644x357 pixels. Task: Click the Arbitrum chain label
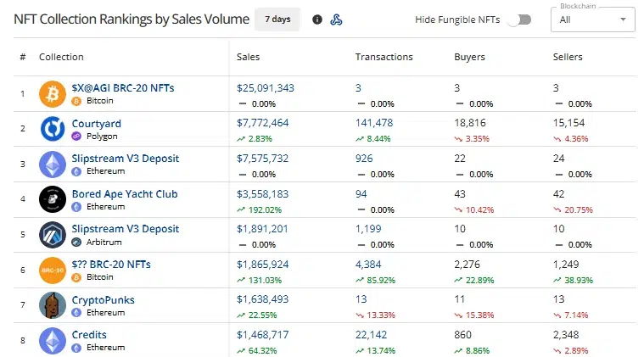[104, 243]
